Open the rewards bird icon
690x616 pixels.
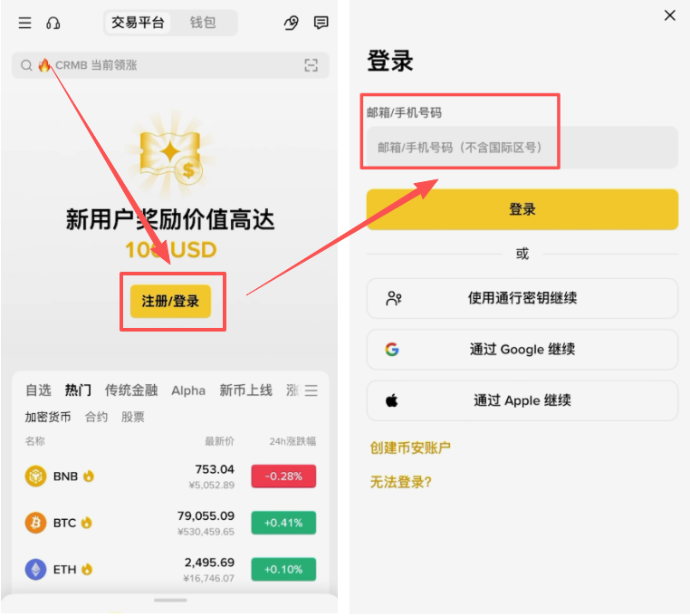292,23
